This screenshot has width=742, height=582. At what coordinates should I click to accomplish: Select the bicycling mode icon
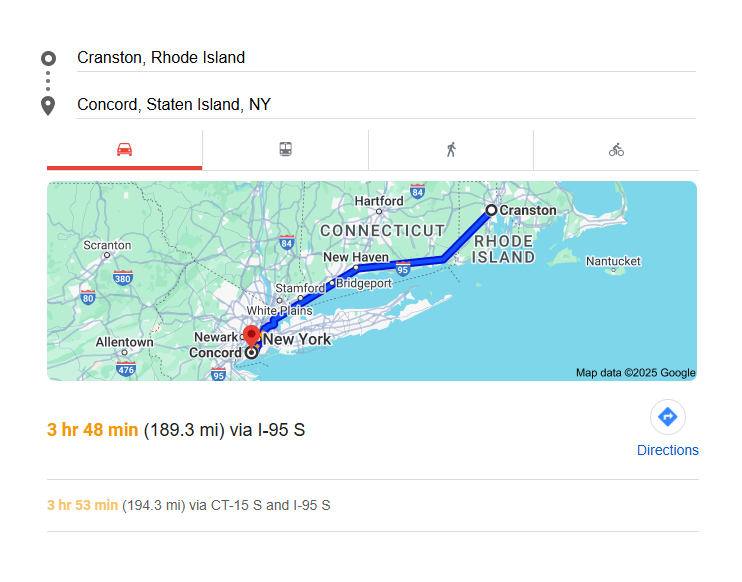coord(616,150)
